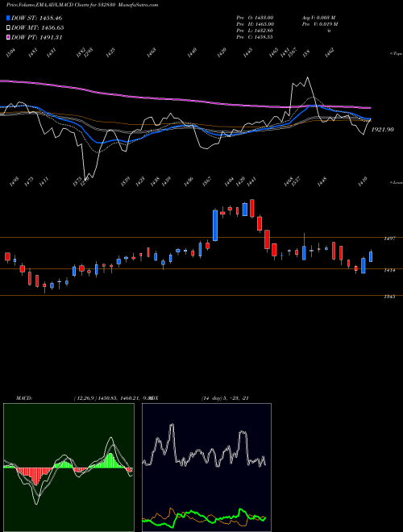Screen dimensions: 403x532
Task: Click the 1367 low value label
Action: point(206,181)
